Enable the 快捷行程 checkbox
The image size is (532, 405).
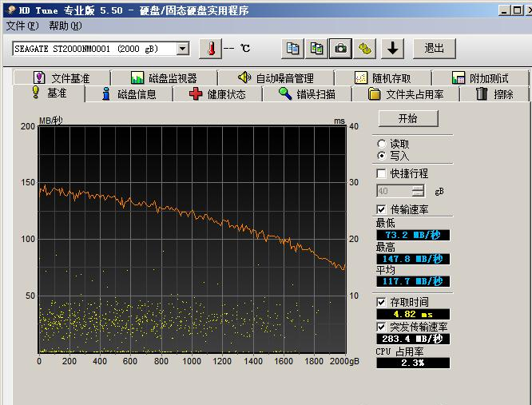click(x=381, y=173)
